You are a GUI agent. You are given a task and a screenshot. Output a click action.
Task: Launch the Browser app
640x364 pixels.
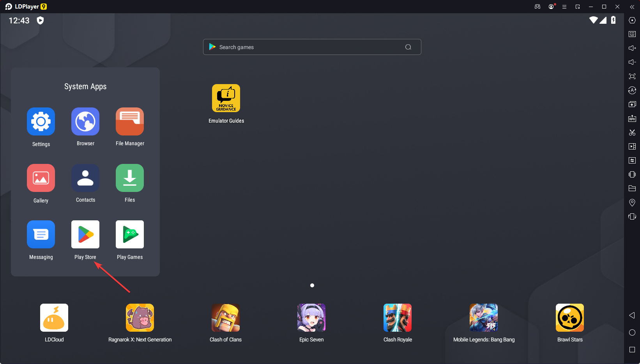click(85, 121)
